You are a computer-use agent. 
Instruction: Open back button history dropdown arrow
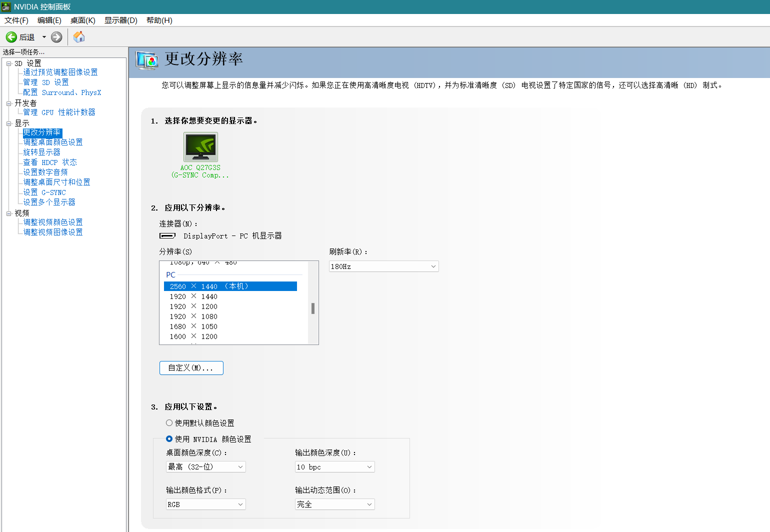click(x=44, y=37)
